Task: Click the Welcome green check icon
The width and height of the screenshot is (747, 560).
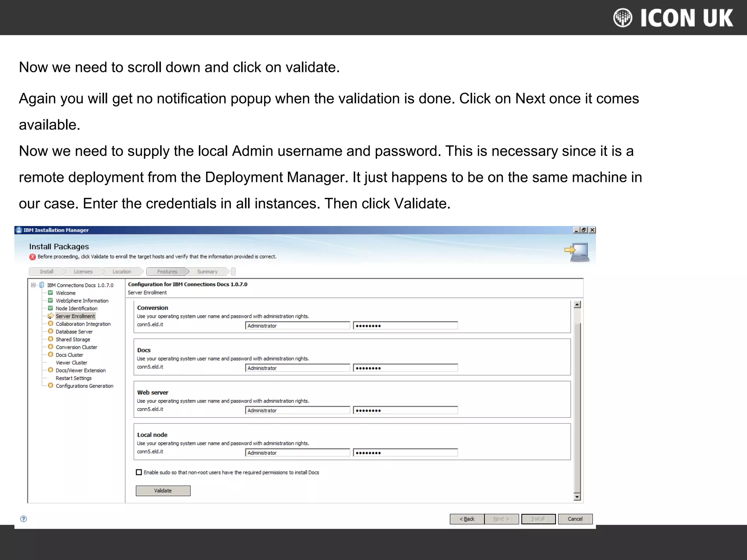Action: pos(50,293)
